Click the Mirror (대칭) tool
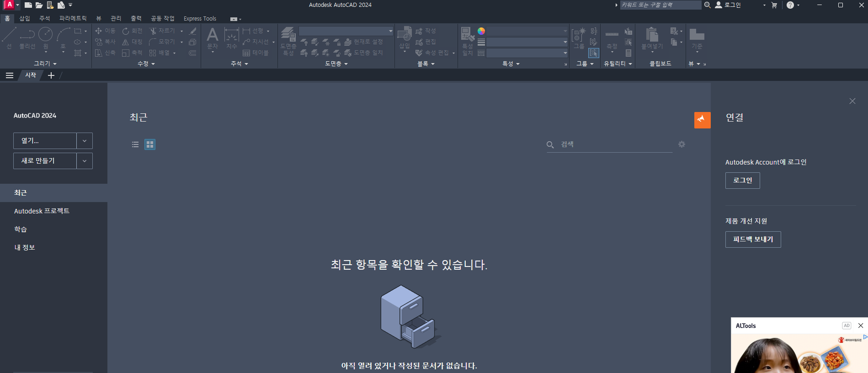The width and height of the screenshot is (868, 373). click(x=132, y=42)
